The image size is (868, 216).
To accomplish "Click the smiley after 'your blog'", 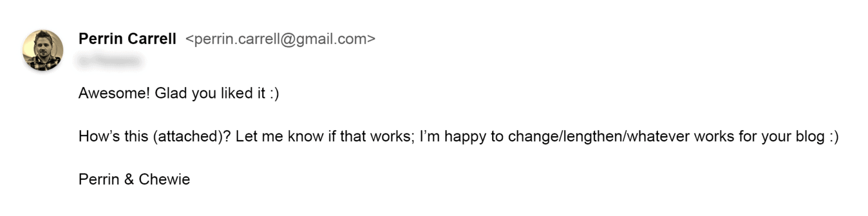I will tap(833, 138).
